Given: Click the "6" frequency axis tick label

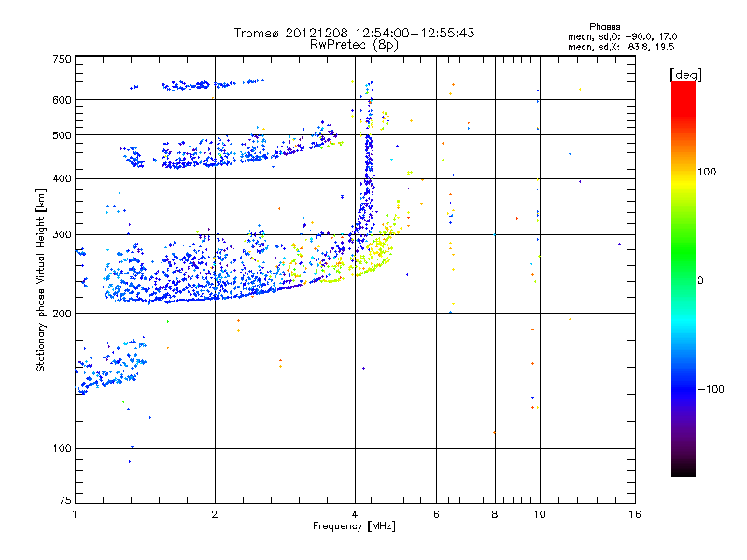Looking at the screenshot, I should pos(436,514).
